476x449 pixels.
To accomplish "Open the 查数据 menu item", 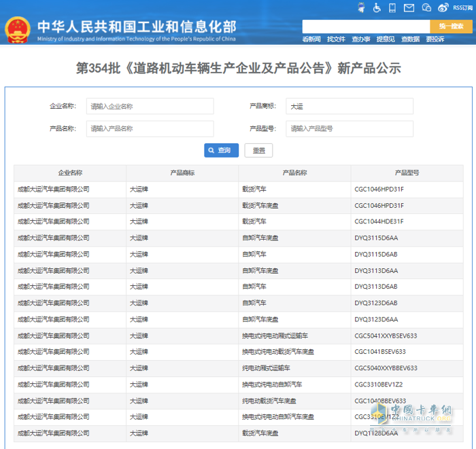I will [x=410, y=39].
